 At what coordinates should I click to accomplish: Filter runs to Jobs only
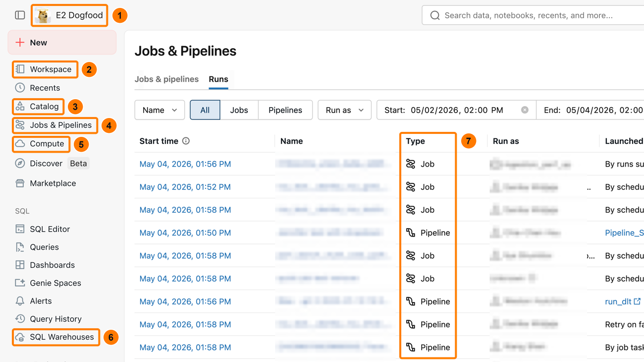click(239, 110)
